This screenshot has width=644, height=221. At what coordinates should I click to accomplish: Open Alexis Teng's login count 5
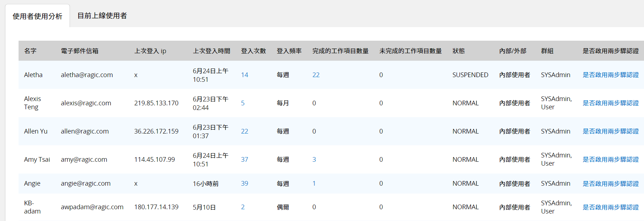[243, 103]
